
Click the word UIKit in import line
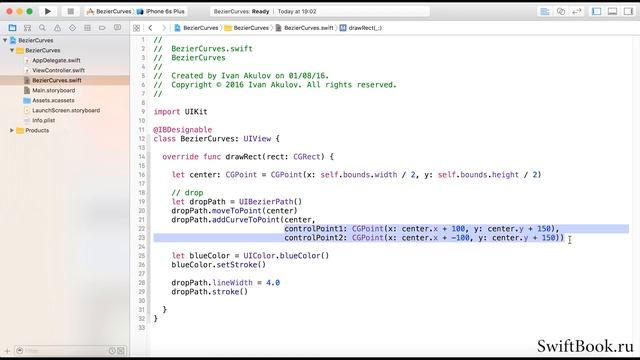tap(196, 111)
